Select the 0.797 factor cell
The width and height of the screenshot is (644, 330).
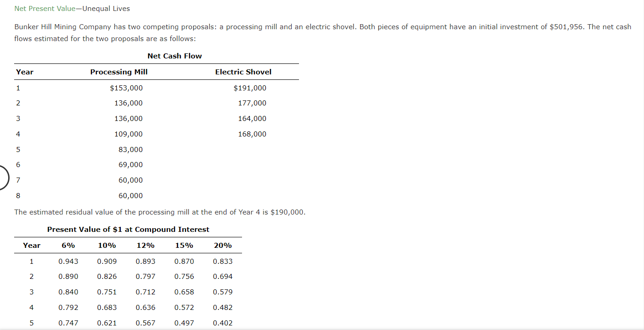tap(145, 277)
